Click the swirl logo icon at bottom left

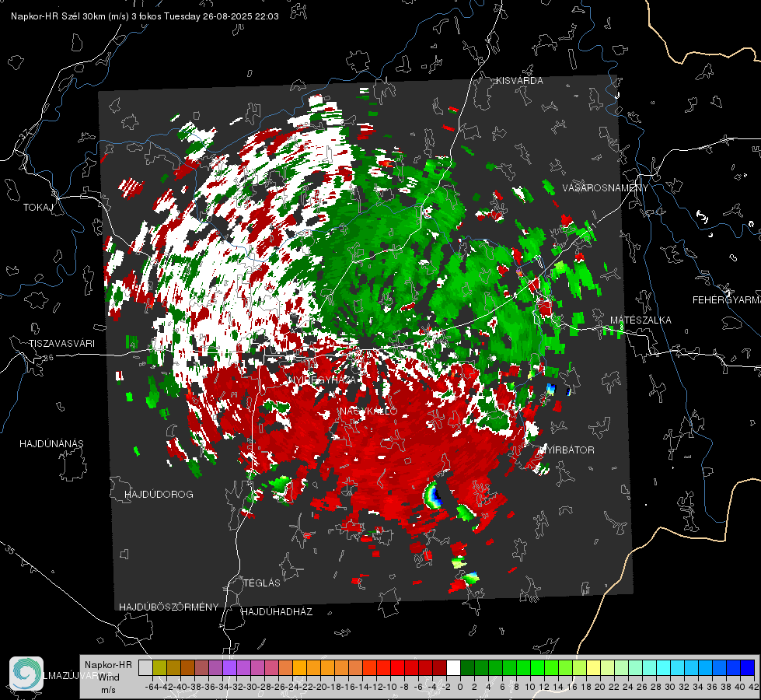click(x=26, y=674)
